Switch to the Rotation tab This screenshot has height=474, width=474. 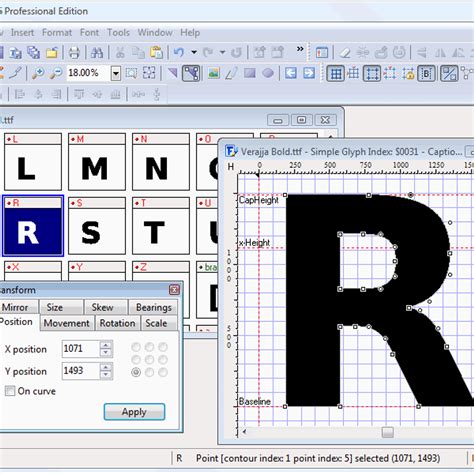pos(117,323)
